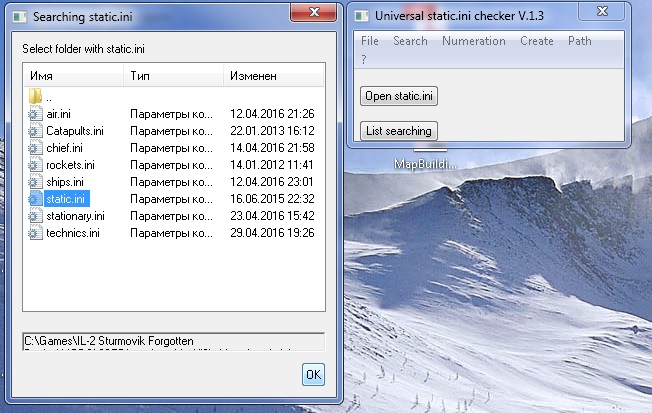This screenshot has height=413, width=652.
Task: Select the technics.ini file name
Action: [73, 233]
